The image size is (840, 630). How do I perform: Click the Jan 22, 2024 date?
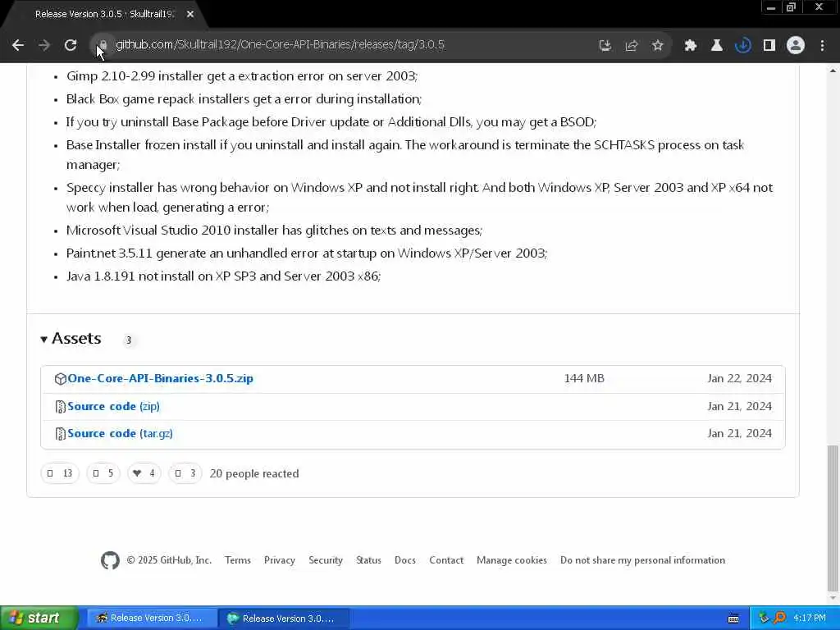click(x=739, y=379)
